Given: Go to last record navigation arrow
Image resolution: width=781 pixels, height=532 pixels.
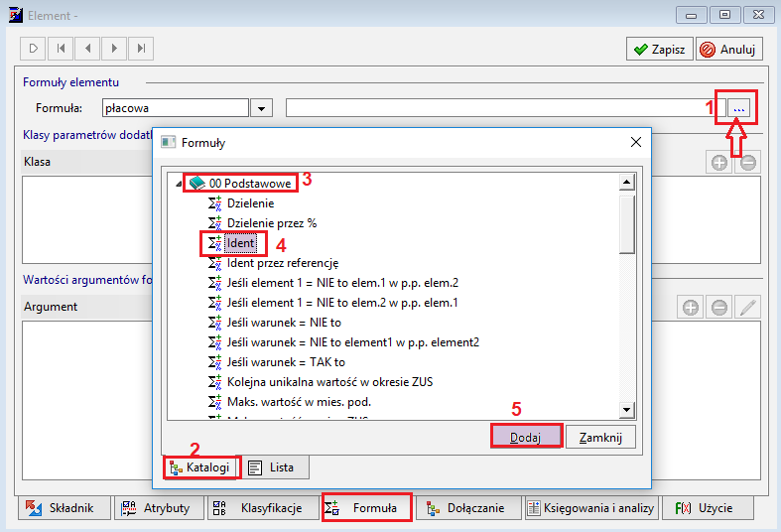Looking at the screenshot, I should (x=141, y=49).
